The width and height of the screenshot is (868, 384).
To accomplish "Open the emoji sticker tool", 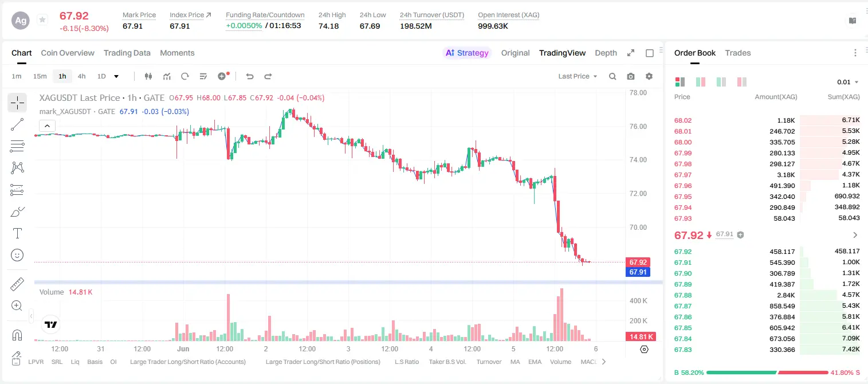I will tap(17, 255).
